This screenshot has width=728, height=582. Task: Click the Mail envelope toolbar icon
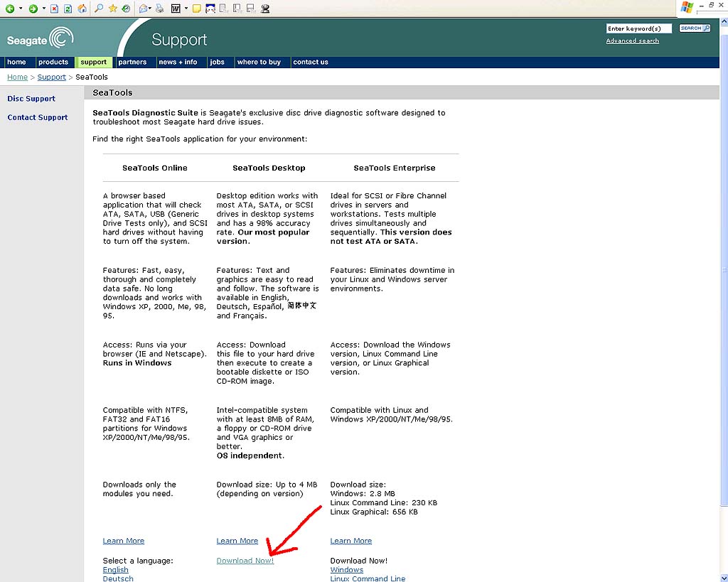(x=143, y=9)
